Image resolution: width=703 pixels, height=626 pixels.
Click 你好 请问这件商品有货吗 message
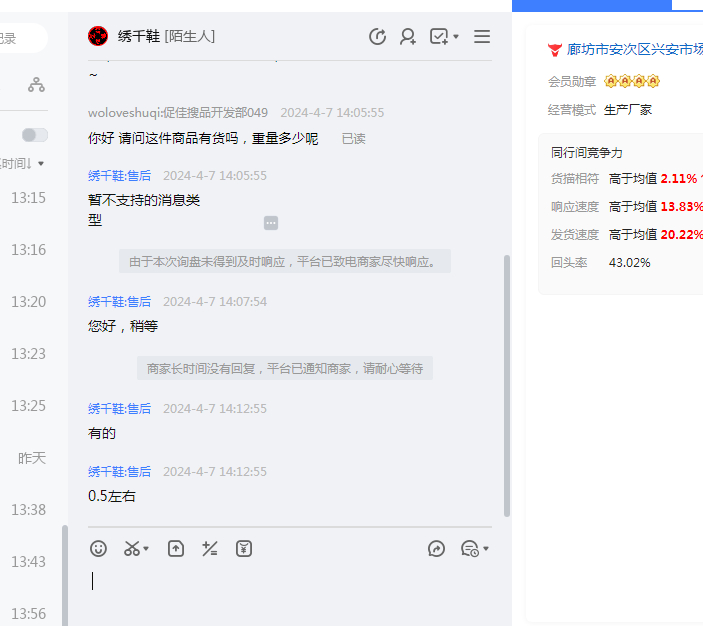click(x=203, y=139)
